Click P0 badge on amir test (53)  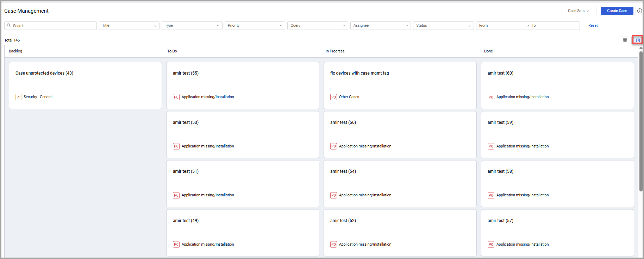[176, 146]
